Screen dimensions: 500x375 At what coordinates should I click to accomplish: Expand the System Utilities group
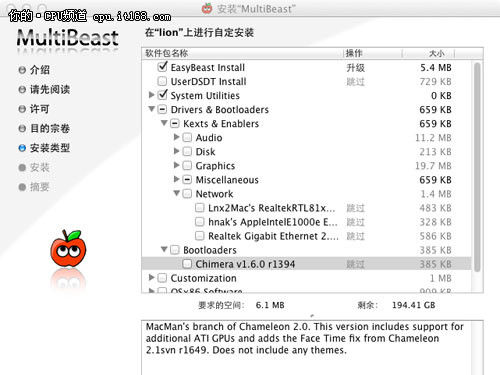tap(151, 95)
